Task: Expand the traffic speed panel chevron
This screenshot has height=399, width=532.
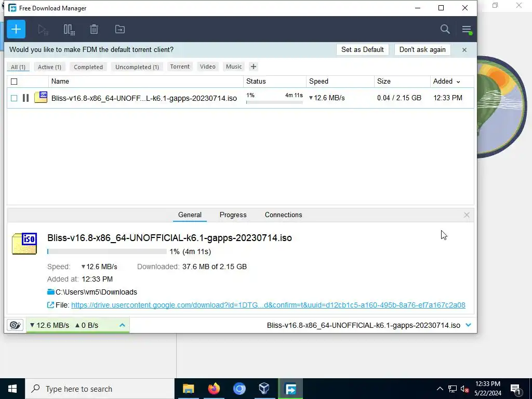Action: (x=123, y=325)
